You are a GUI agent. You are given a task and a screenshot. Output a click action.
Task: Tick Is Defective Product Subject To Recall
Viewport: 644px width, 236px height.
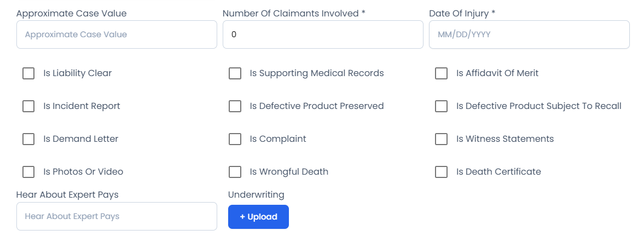pos(441,106)
